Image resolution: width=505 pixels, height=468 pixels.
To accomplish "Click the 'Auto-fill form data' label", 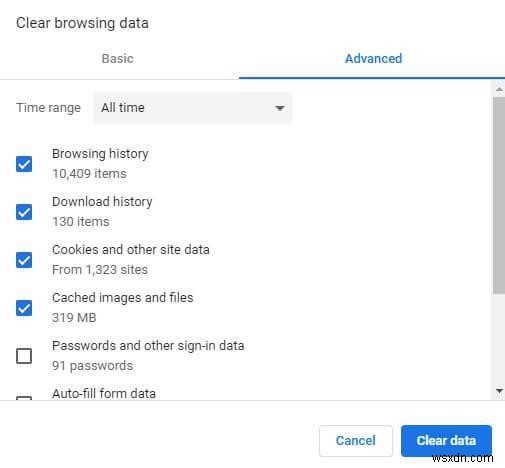I will tap(104, 394).
